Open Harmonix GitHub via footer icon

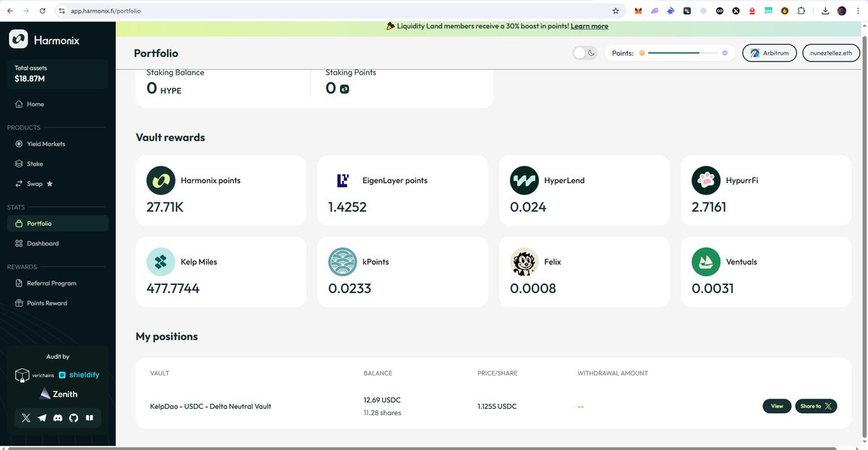73,417
